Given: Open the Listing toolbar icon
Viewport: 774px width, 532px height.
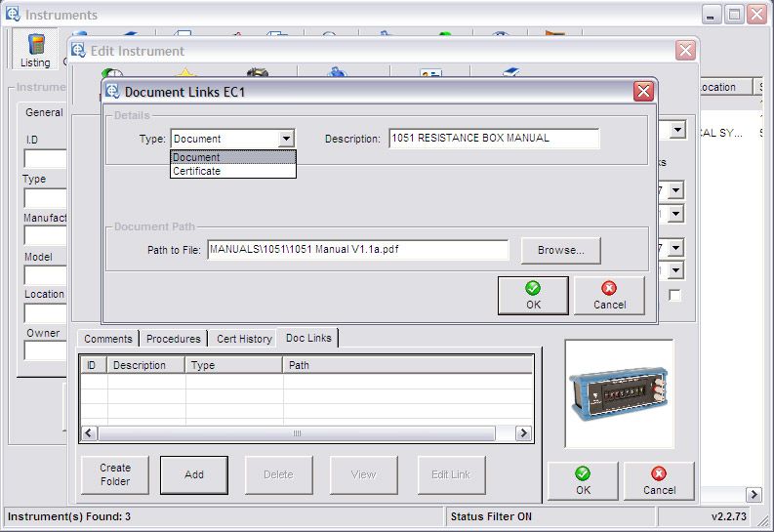Looking at the screenshot, I should (x=35, y=50).
